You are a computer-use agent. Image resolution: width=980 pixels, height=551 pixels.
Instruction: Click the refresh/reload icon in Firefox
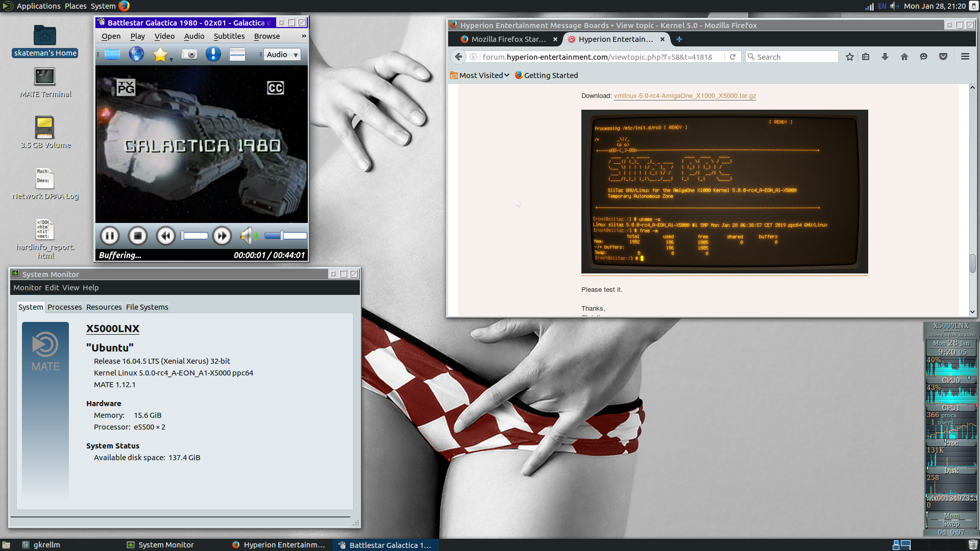pyautogui.click(x=732, y=56)
